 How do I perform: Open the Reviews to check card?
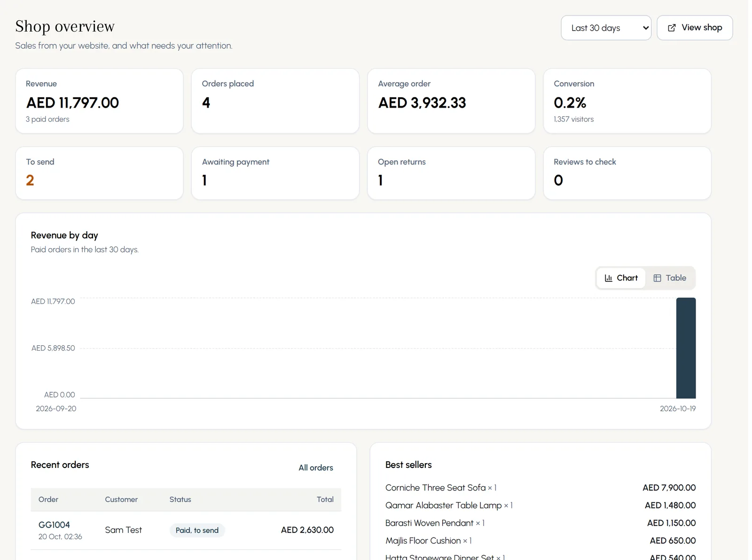pos(627,173)
